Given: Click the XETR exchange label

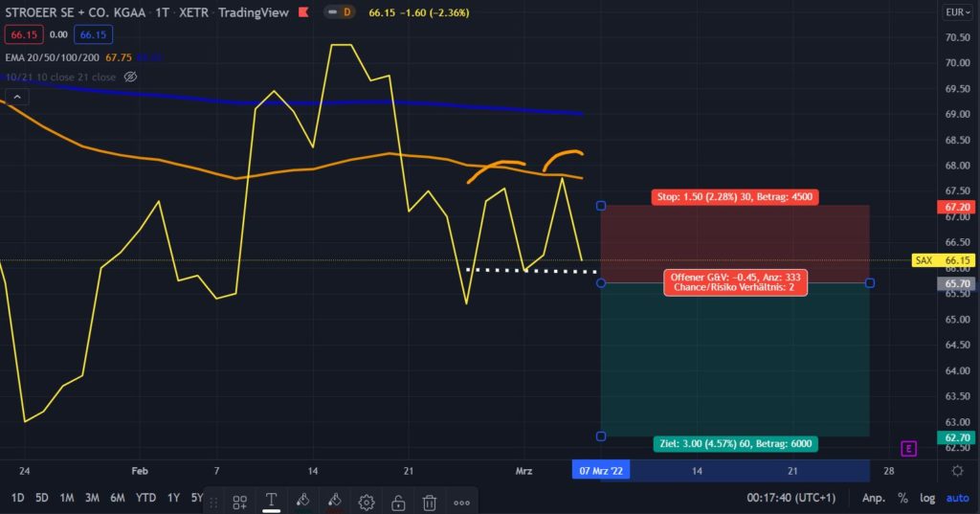Looking at the screenshot, I should [193, 12].
